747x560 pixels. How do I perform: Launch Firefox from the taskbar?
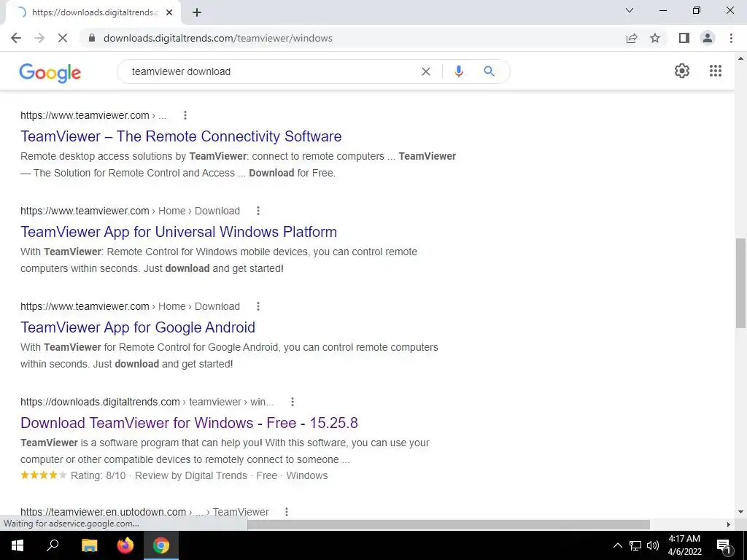(125, 545)
